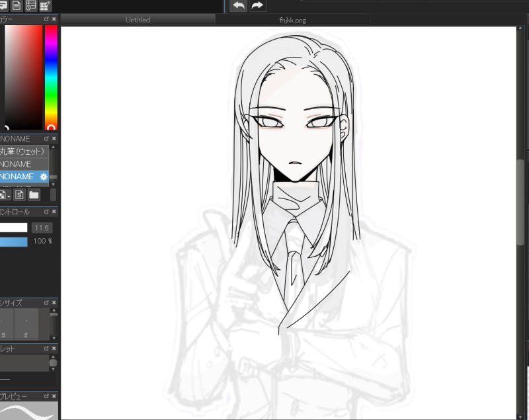Click the folder icon below the brush list
The width and height of the screenshot is (529, 420).
[x=34, y=194]
